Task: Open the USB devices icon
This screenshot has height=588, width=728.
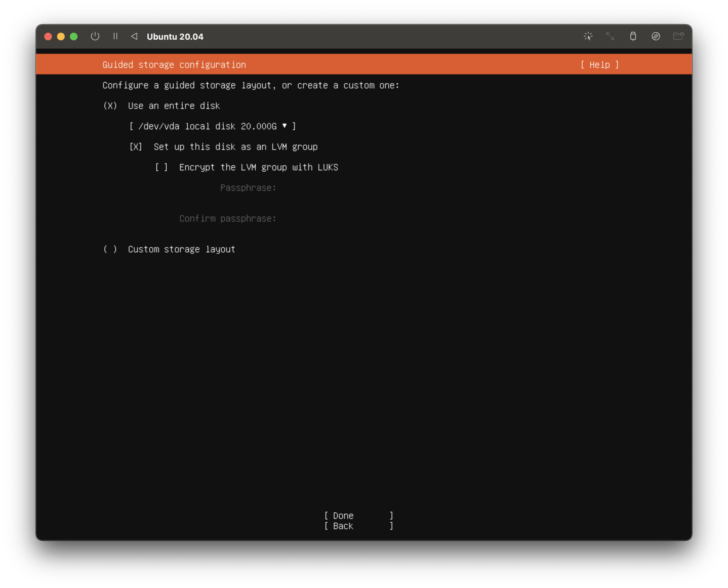Action: pyautogui.click(x=633, y=36)
